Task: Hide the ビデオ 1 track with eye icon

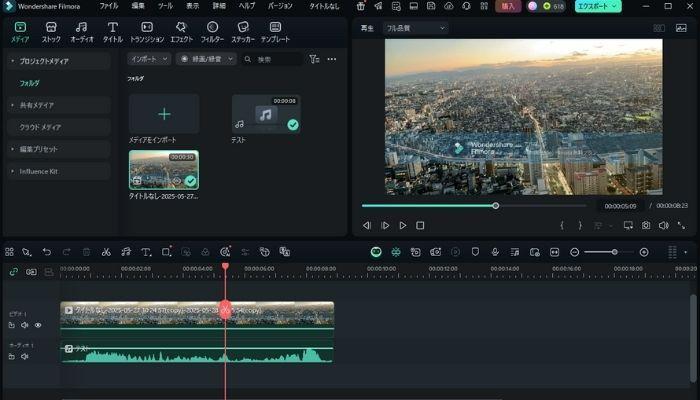Action: [x=38, y=325]
